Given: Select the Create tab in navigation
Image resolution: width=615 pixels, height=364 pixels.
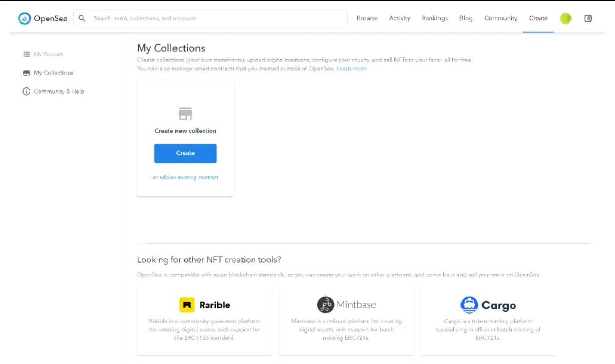Looking at the screenshot, I should coord(538,18).
